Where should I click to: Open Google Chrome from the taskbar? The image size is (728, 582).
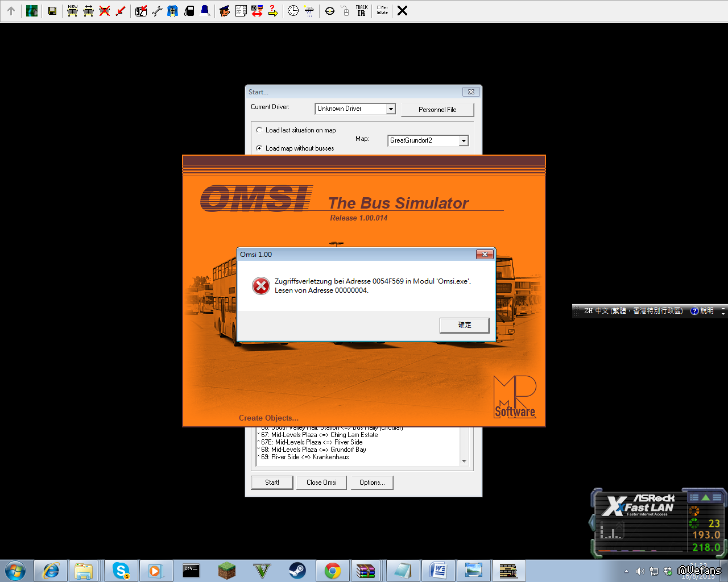point(333,570)
